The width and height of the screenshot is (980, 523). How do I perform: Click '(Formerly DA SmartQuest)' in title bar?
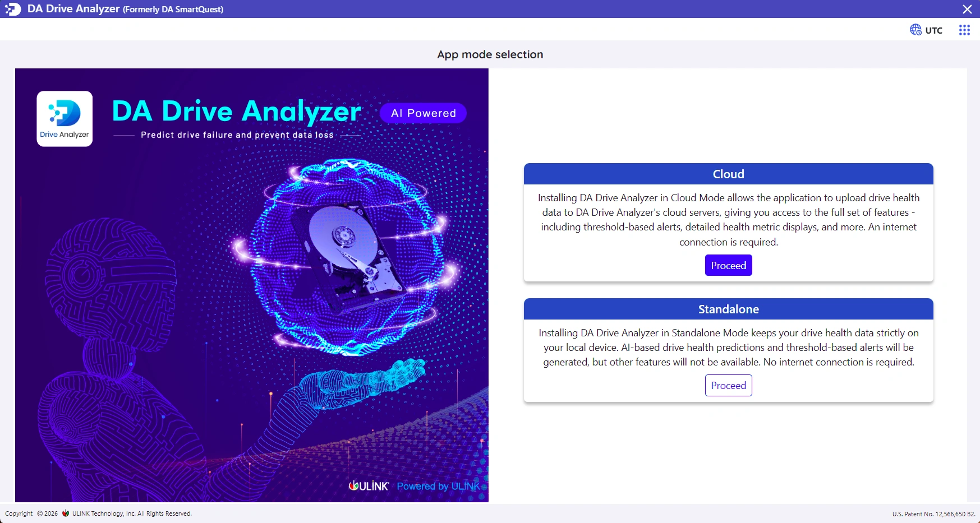(173, 10)
